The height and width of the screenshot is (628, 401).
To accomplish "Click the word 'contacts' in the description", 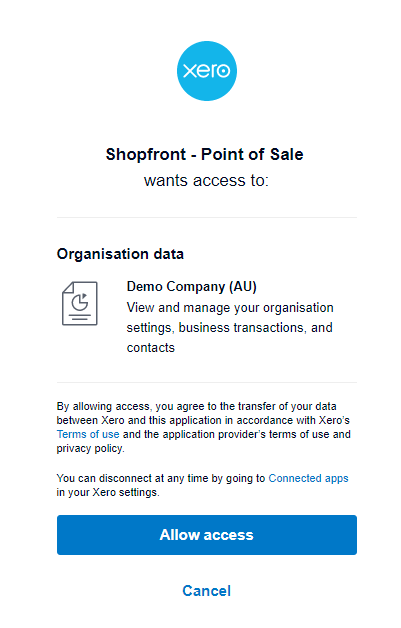I will pos(151,348).
